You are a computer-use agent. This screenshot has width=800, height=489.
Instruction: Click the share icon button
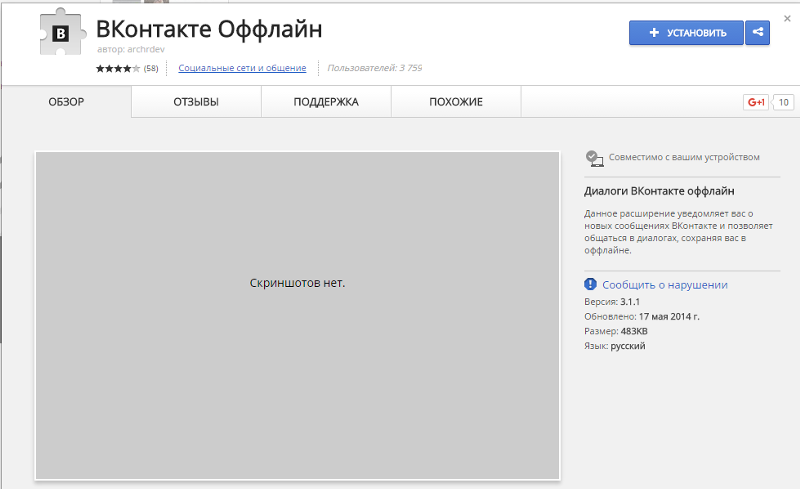point(758,33)
